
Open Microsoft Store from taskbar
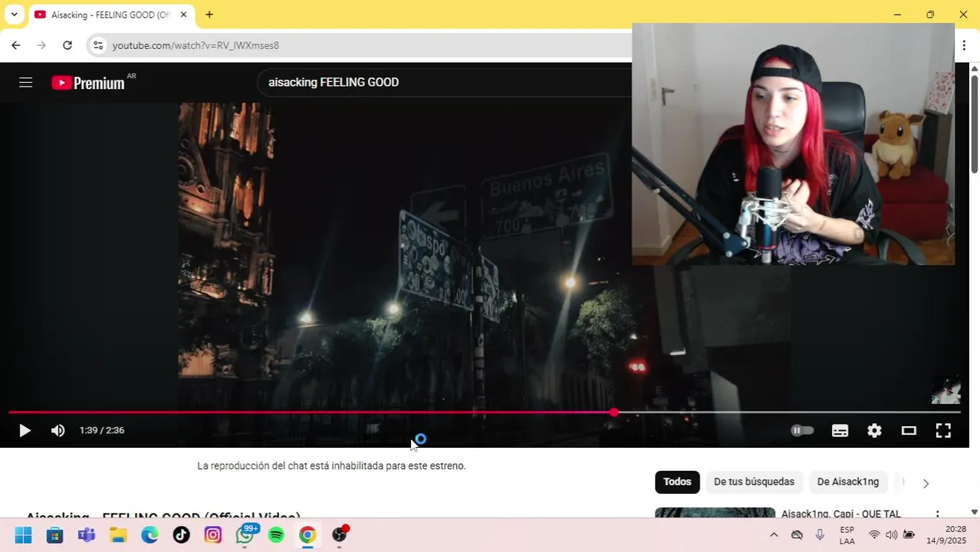pyautogui.click(x=54, y=535)
